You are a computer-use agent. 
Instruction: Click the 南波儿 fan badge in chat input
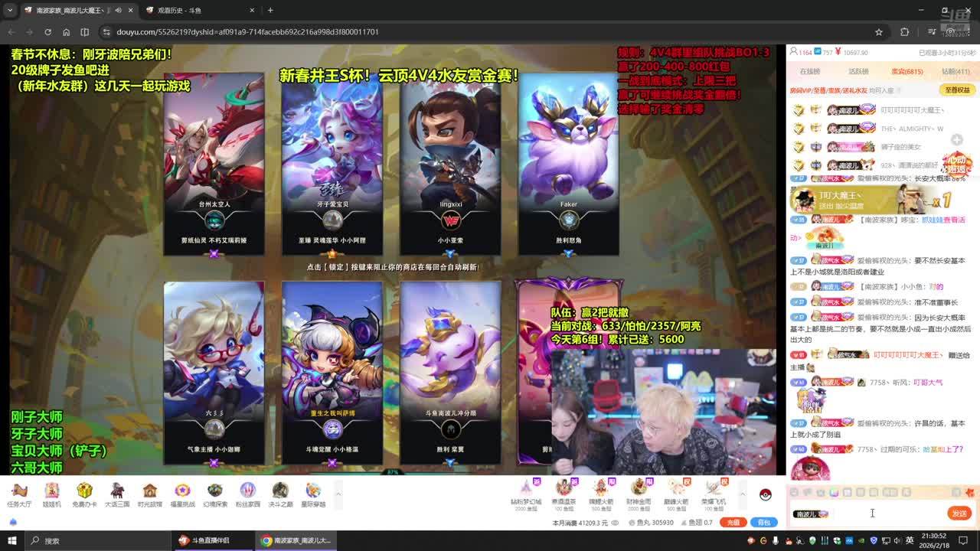(812, 514)
